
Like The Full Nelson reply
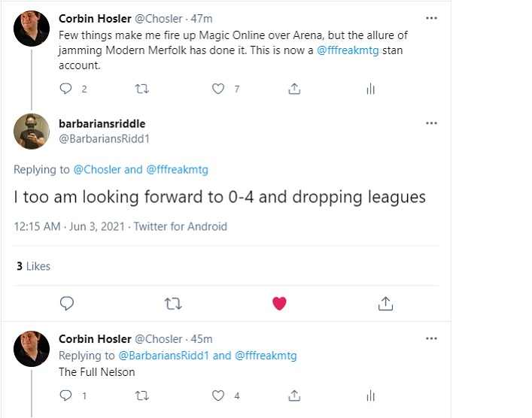[218, 395]
